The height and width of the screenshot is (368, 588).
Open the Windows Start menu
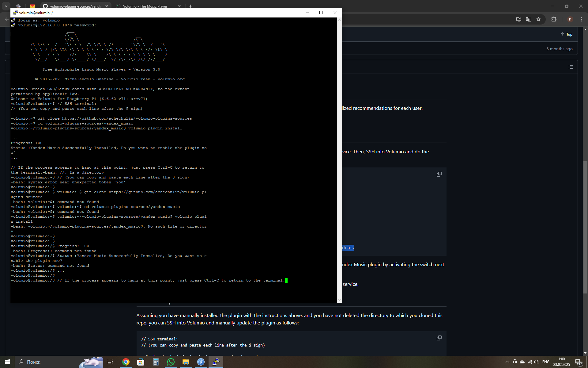pos(7,362)
